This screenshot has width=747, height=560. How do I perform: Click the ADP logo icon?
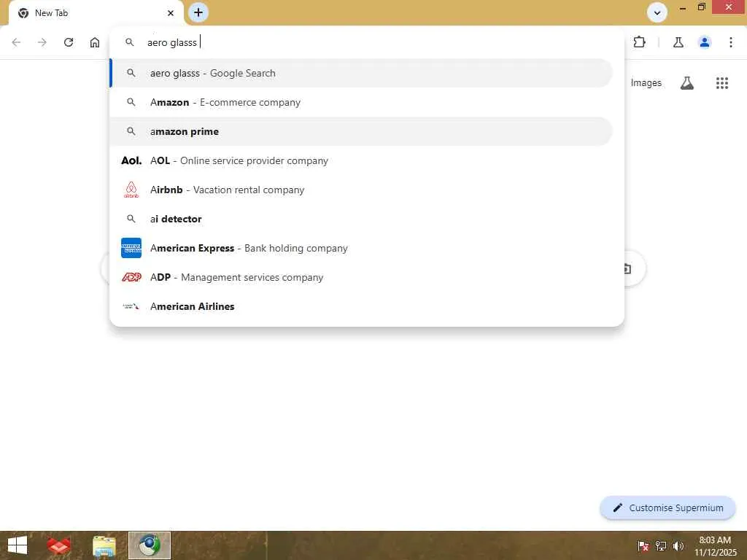[131, 277]
